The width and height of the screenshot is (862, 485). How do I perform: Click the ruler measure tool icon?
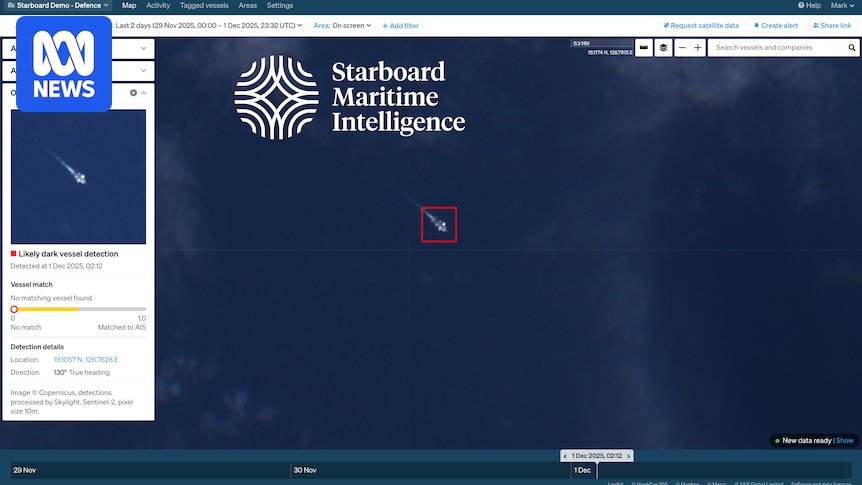(x=643, y=48)
